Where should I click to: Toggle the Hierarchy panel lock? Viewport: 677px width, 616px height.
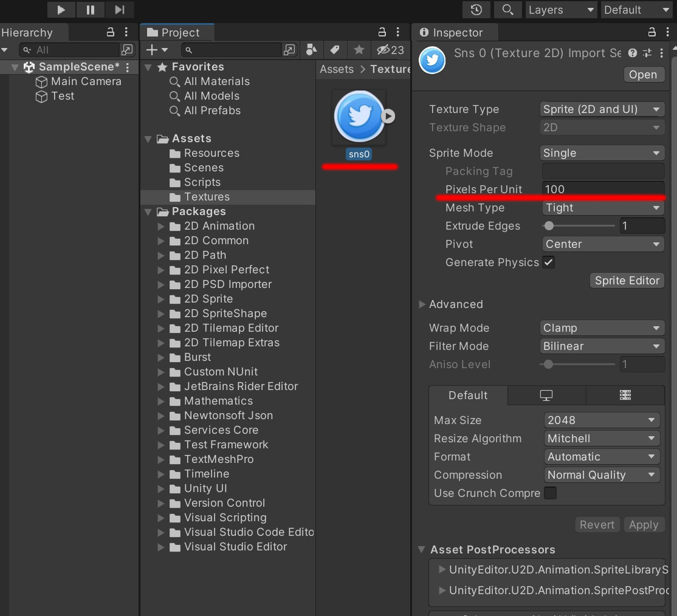[111, 32]
